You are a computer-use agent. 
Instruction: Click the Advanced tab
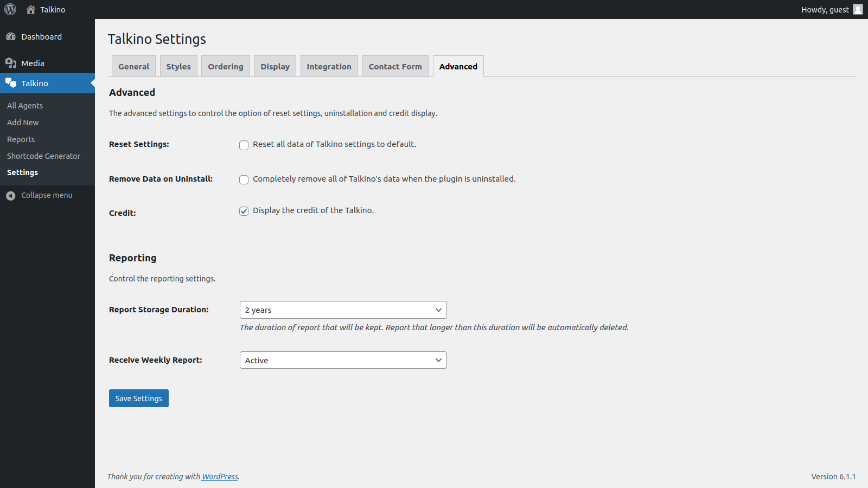458,66
